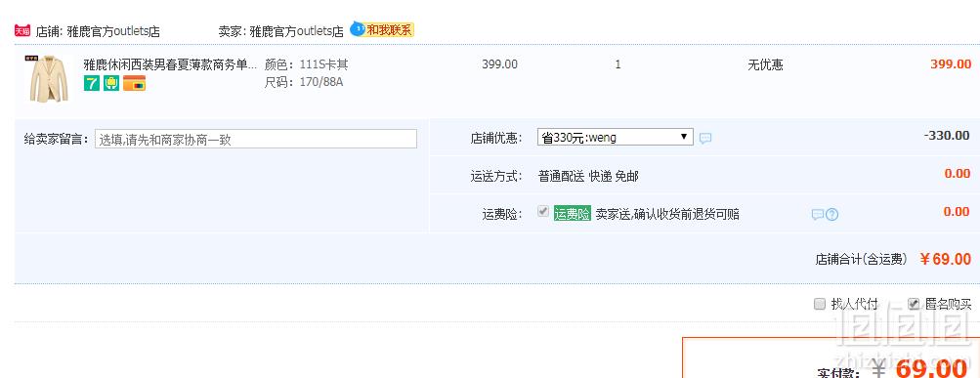Click the green 运费险 label tag
The width and height of the screenshot is (980, 378).
(x=572, y=214)
